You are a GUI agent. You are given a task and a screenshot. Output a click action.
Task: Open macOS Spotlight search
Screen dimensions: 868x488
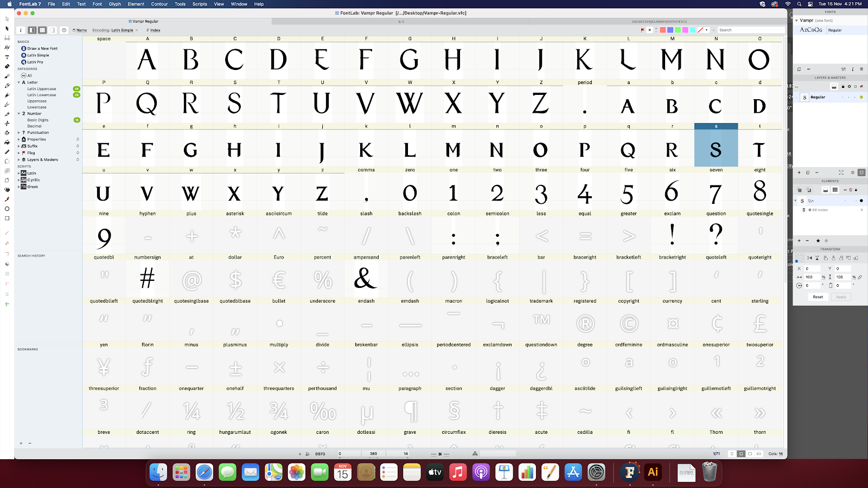799,4
